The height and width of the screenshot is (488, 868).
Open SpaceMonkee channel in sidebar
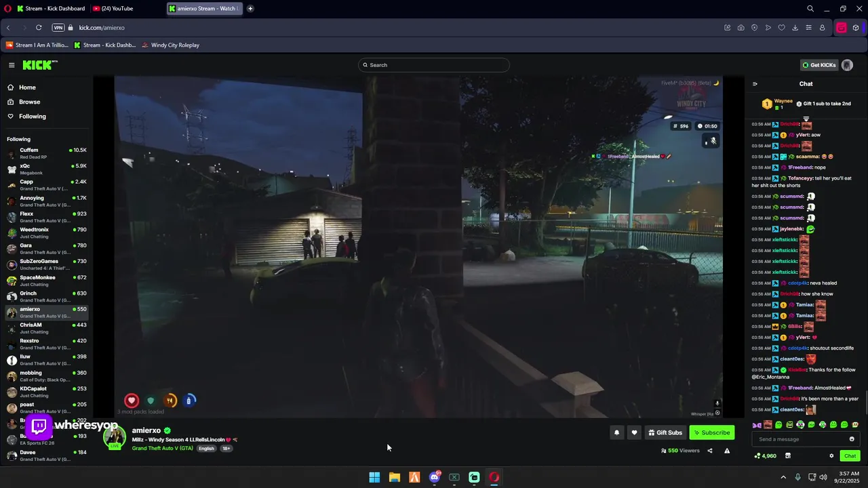point(46,281)
